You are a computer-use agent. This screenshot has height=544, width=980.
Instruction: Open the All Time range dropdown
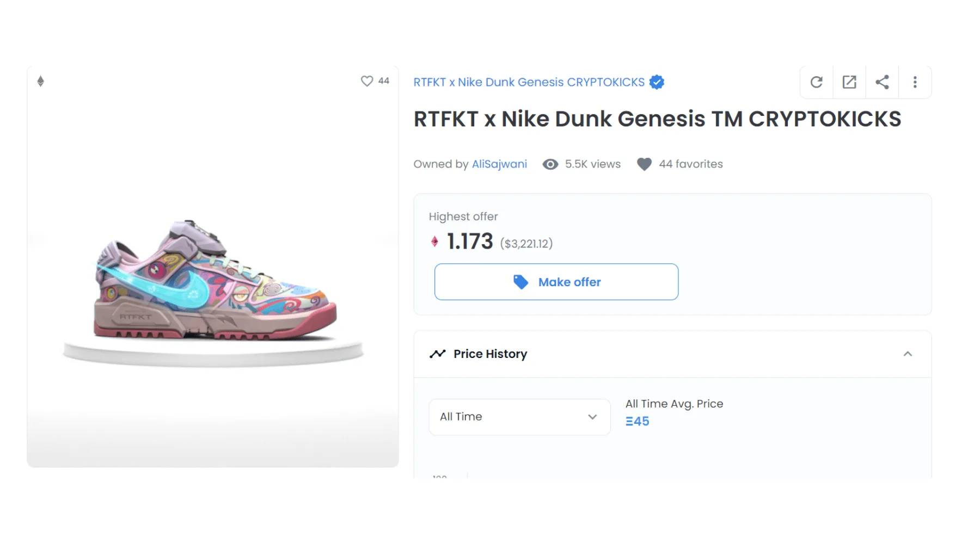pyautogui.click(x=519, y=417)
